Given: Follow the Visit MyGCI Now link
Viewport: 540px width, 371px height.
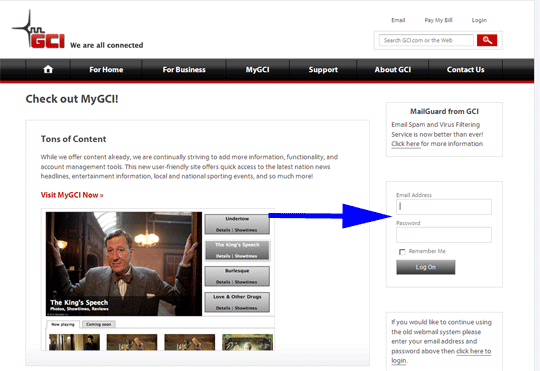Looking at the screenshot, I should point(72,195).
